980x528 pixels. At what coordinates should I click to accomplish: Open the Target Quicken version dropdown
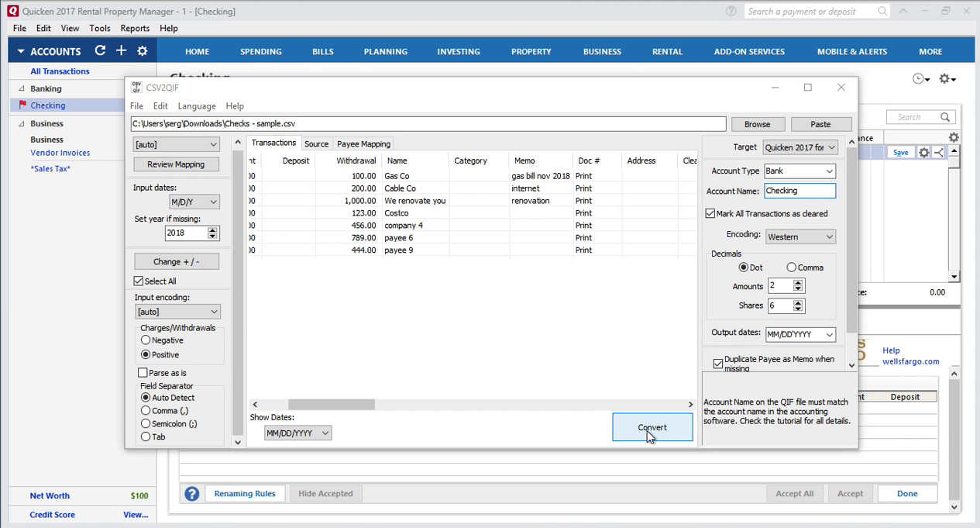800,147
